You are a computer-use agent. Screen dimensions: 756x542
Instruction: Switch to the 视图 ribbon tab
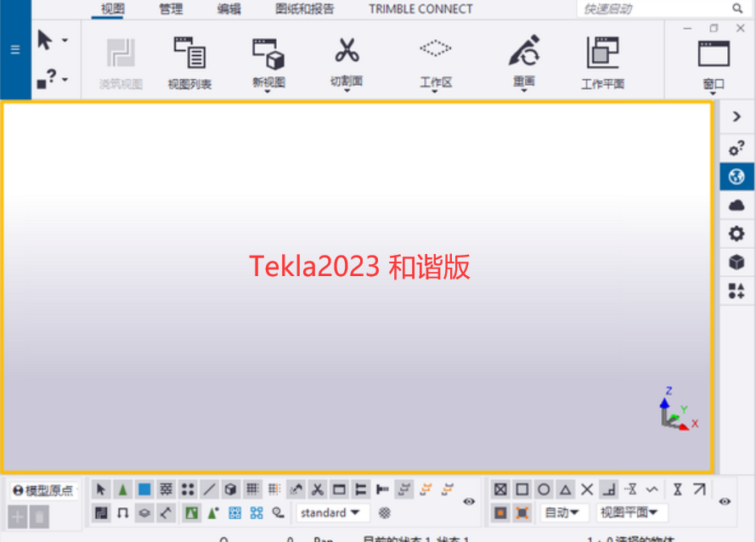[x=112, y=9]
